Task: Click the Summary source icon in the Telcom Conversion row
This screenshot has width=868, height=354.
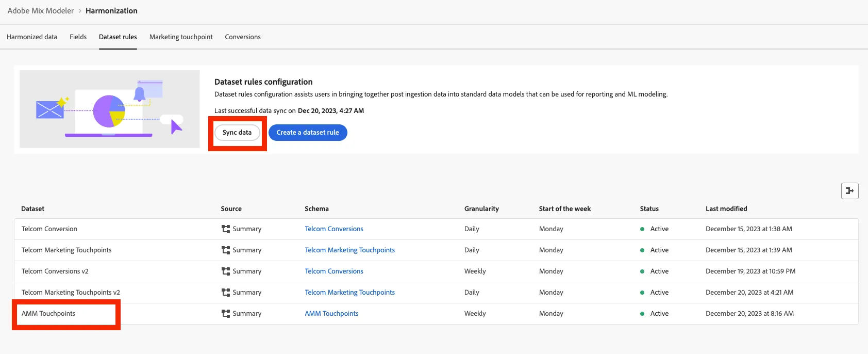Action: 226,229
